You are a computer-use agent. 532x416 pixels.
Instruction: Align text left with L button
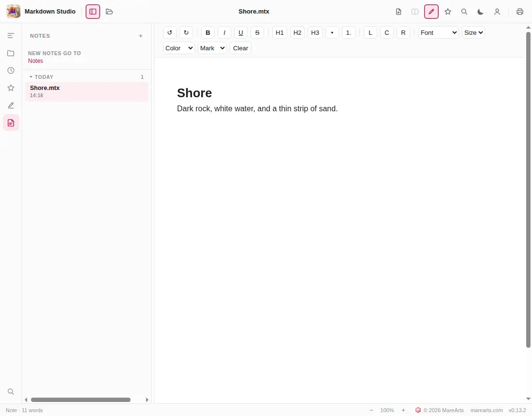tap(370, 32)
